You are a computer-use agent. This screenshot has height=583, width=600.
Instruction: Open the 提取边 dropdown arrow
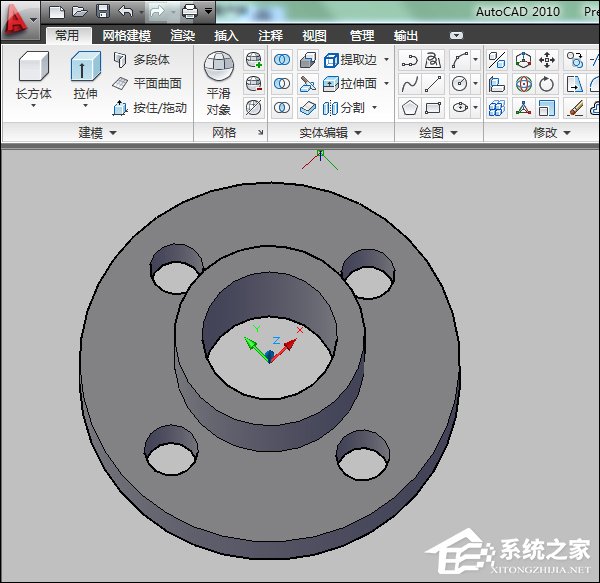(387, 60)
